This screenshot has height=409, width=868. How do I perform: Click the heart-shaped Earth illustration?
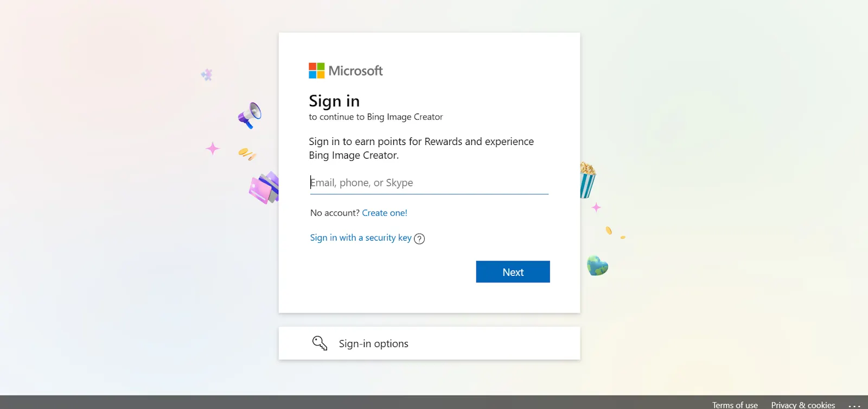pos(597,266)
